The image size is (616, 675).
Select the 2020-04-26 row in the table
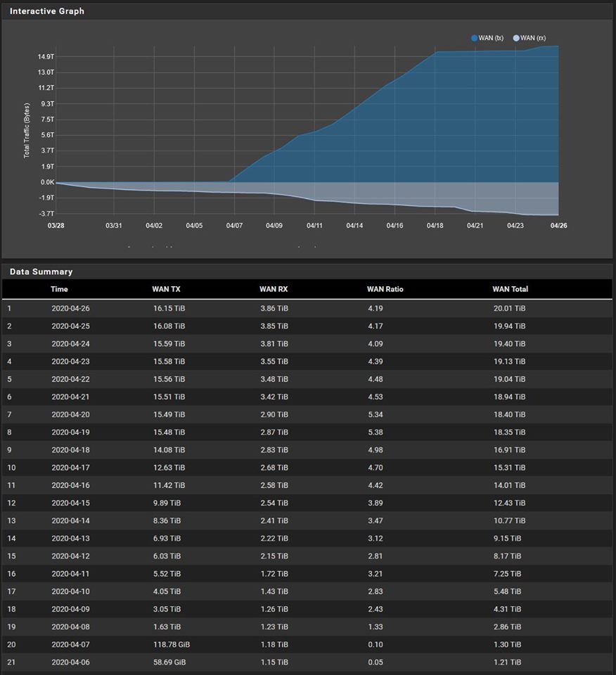70,308
